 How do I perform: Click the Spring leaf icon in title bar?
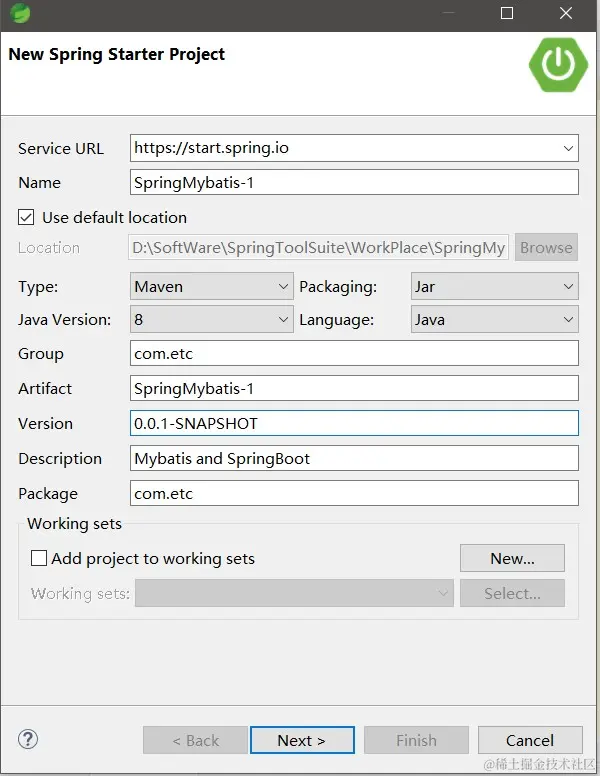(20, 13)
